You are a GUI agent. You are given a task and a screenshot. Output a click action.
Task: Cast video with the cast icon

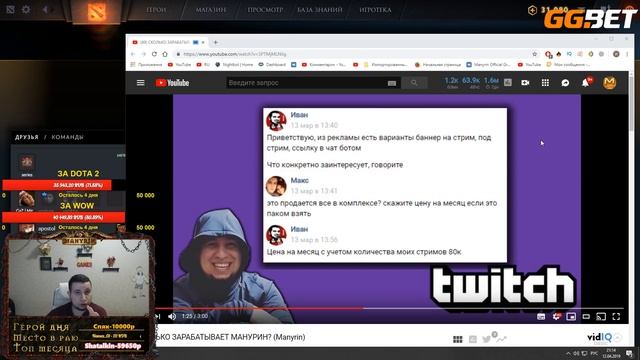tap(601, 316)
